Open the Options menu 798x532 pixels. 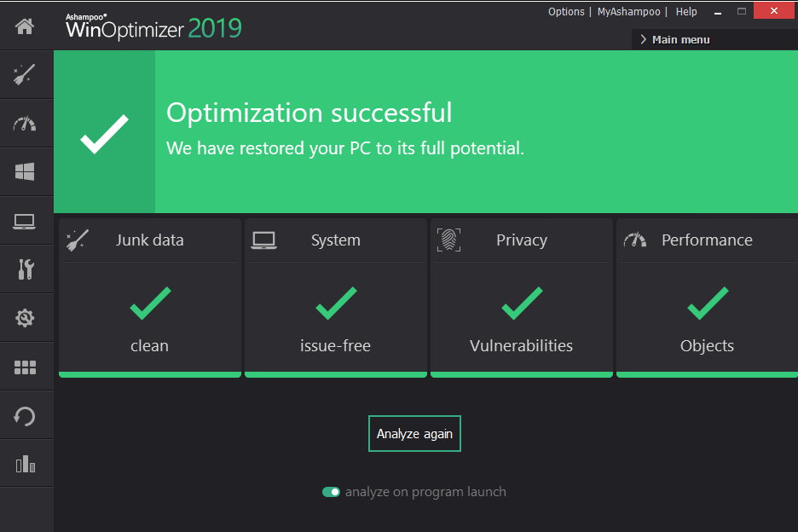tap(566, 12)
